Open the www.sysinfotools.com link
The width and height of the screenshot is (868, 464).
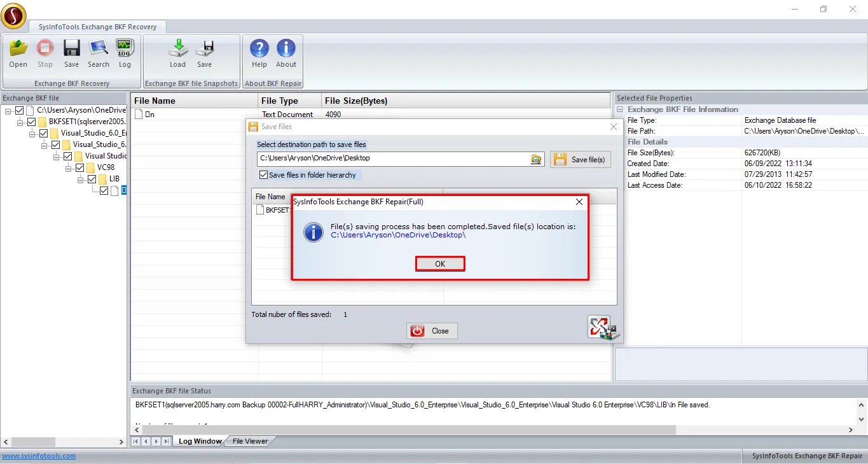tap(39, 456)
